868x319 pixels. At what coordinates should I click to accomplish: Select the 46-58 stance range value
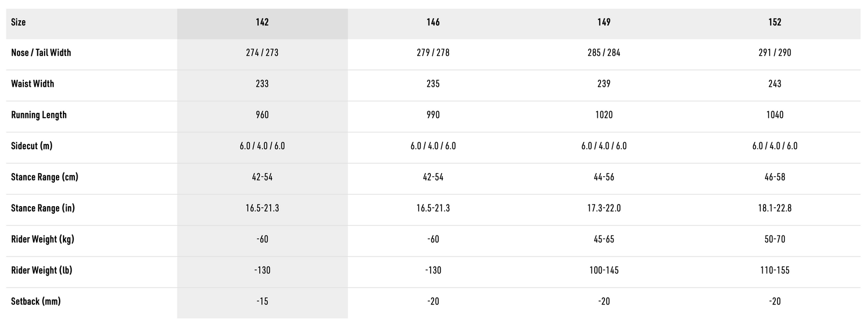click(x=775, y=177)
